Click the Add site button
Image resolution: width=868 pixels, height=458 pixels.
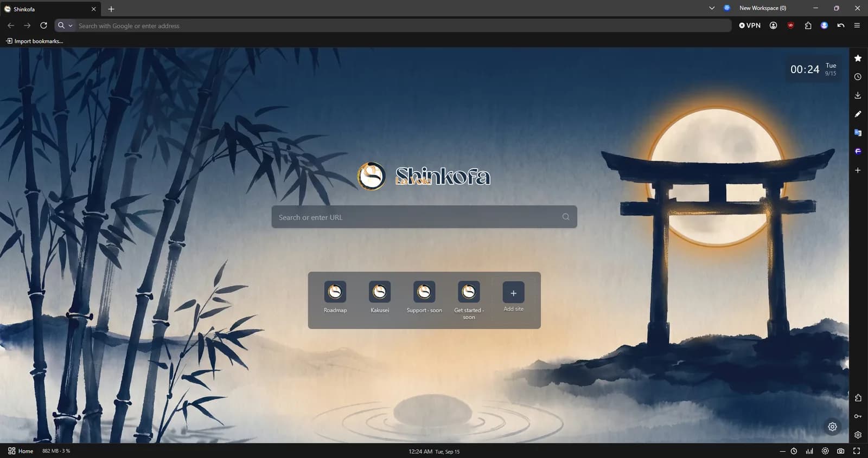(x=513, y=297)
